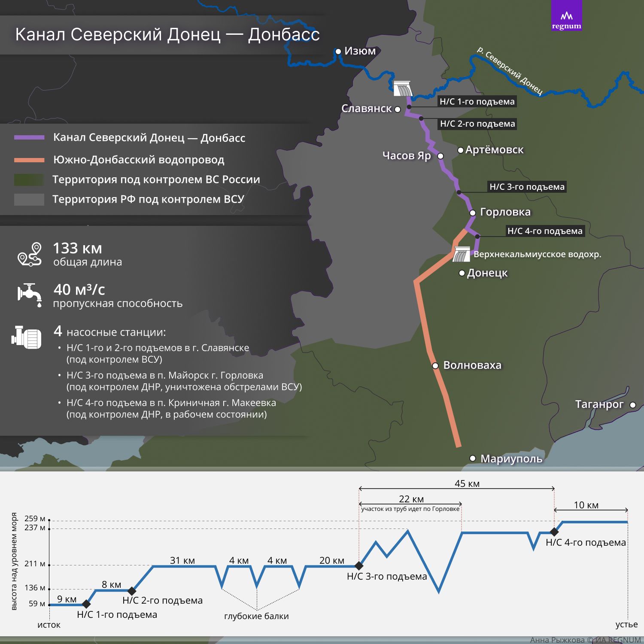The width and height of the screenshot is (644, 644).
Task: Click the Изюм city marker dot
Action: click(x=338, y=52)
